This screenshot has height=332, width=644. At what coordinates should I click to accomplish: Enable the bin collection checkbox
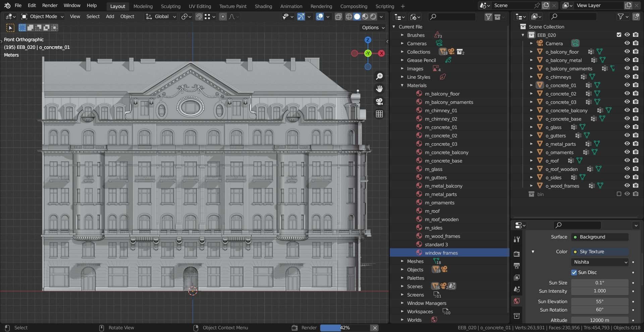pos(619,194)
